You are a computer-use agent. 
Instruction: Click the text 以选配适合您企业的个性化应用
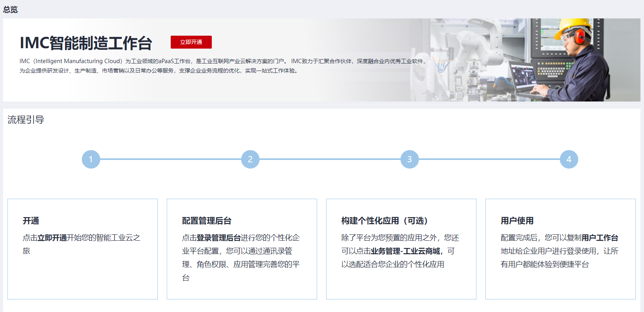click(x=393, y=265)
